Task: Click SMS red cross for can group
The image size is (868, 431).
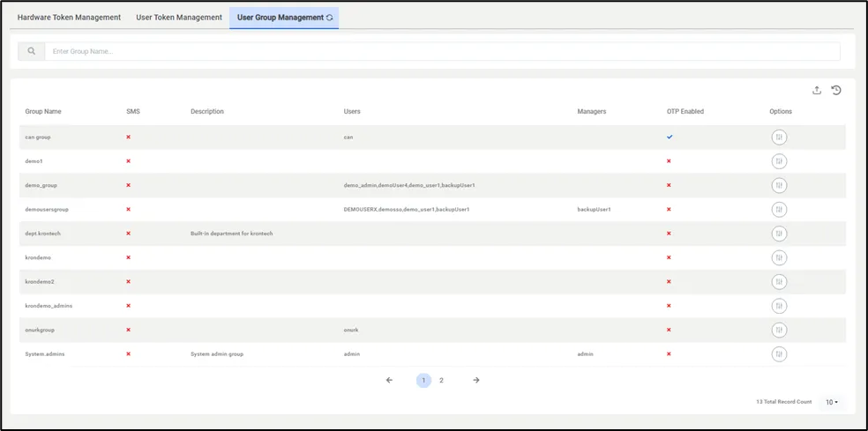Action: (x=129, y=137)
